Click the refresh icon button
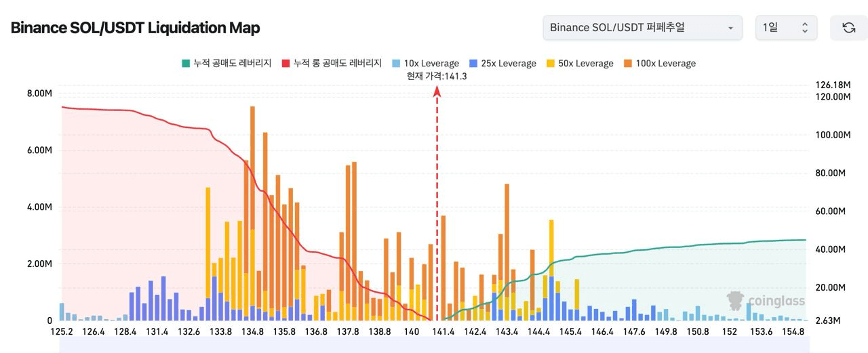868x353 pixels. (x=848, y=28)
